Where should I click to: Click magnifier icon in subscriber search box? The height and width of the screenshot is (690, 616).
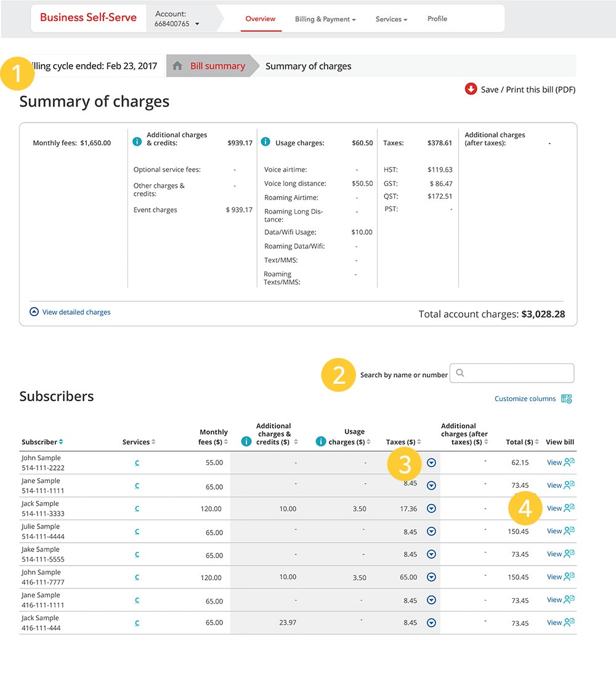coord(460,373)
